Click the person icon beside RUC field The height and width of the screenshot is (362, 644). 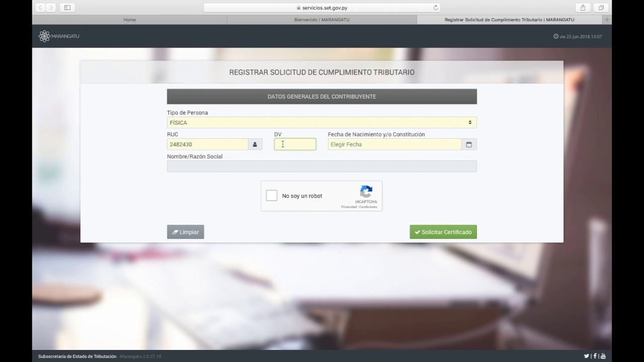click(x=255, y=144)
